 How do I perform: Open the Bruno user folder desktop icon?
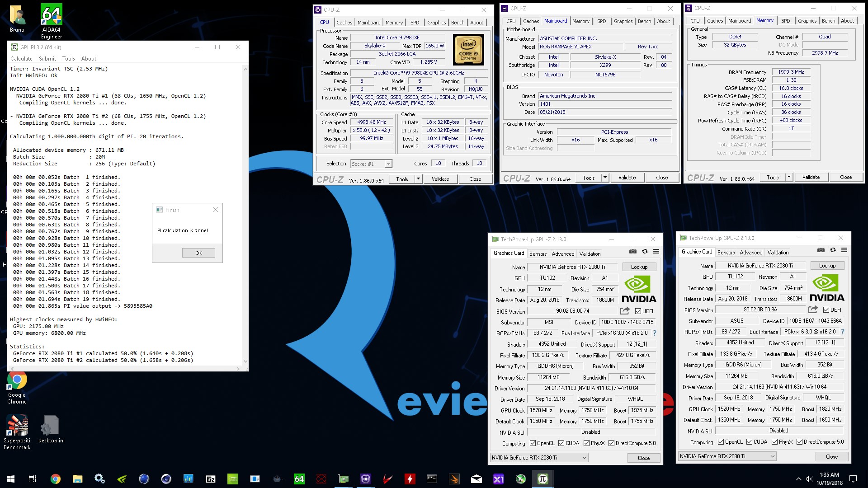(17, 19)
